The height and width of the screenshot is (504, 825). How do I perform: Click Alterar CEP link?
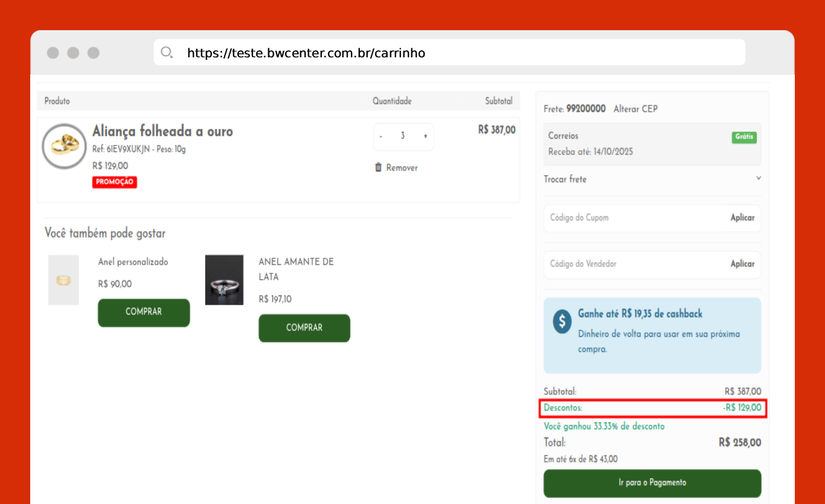click(635, 109)
